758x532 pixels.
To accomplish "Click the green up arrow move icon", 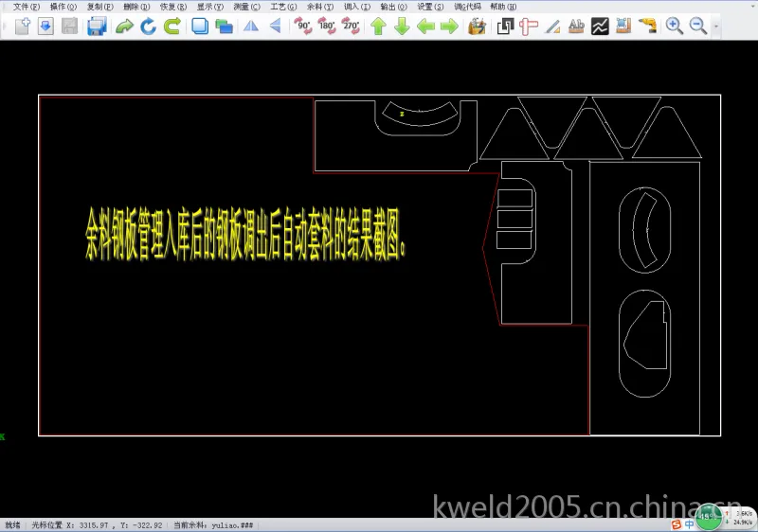I will 378,26.
